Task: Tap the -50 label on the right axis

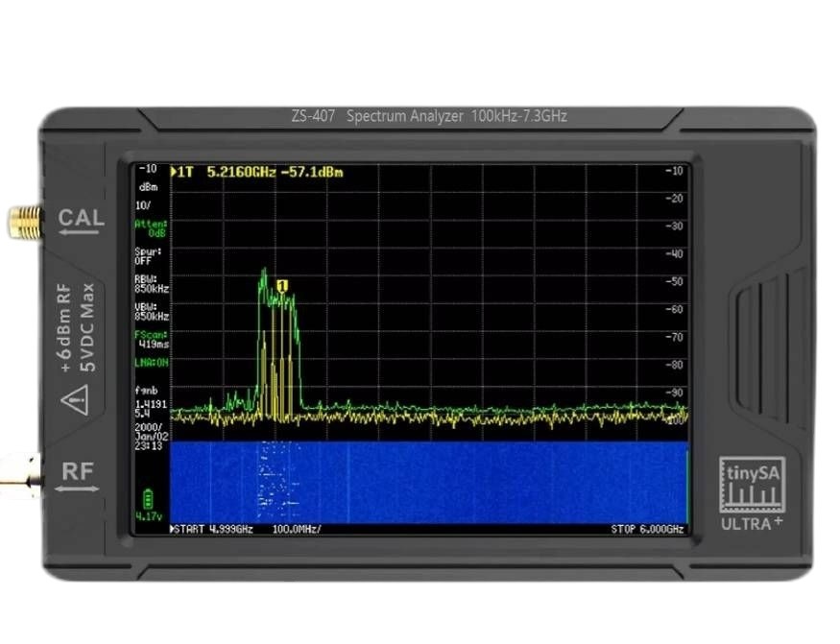Action: (675, 282)
